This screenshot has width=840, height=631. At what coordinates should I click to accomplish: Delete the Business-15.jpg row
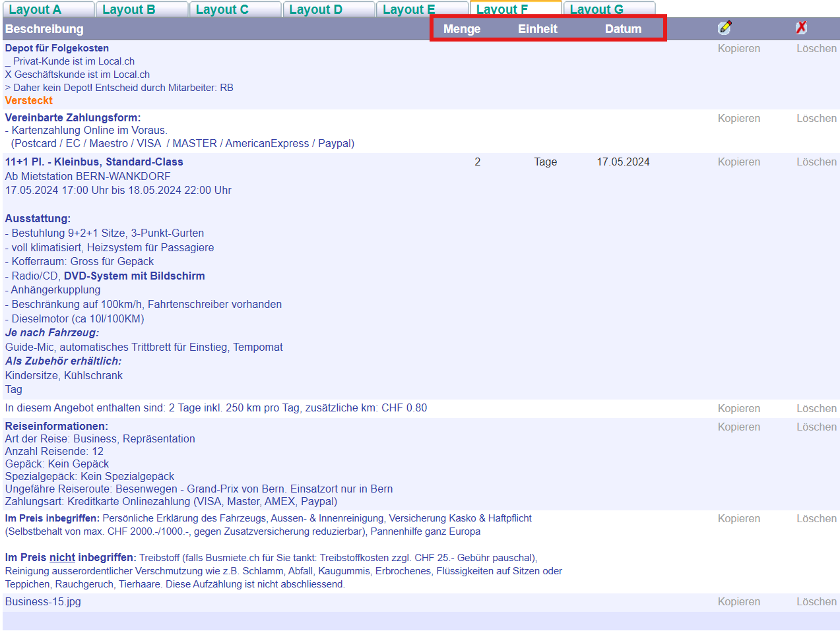click(x=816, y=602)
